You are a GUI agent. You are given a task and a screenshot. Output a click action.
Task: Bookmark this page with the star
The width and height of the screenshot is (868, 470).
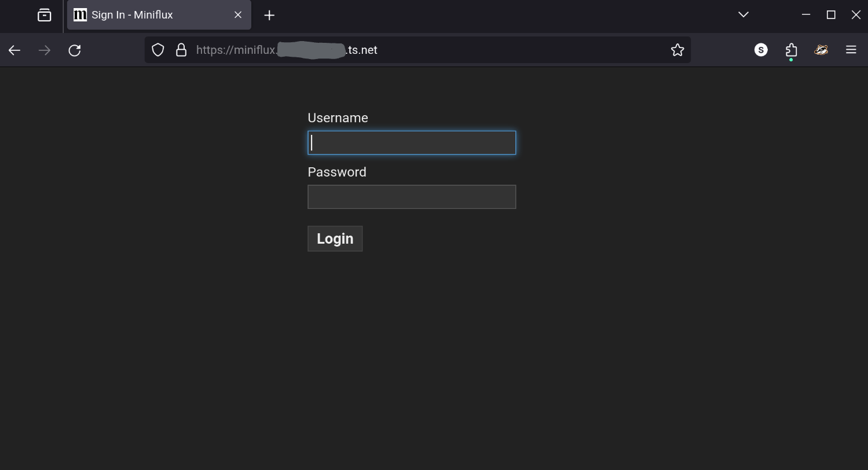[677, 50]
